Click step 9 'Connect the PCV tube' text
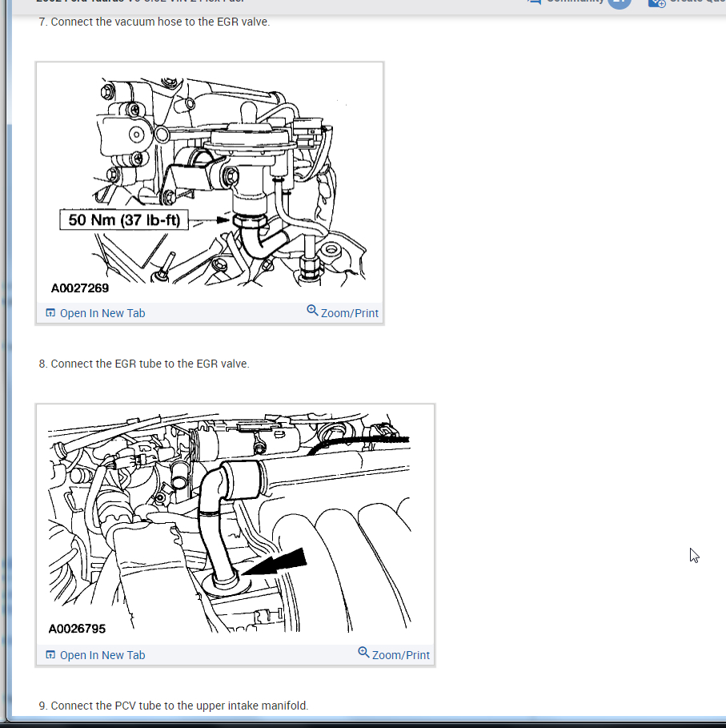Screen dimensions: 726x728 (174, 706)
